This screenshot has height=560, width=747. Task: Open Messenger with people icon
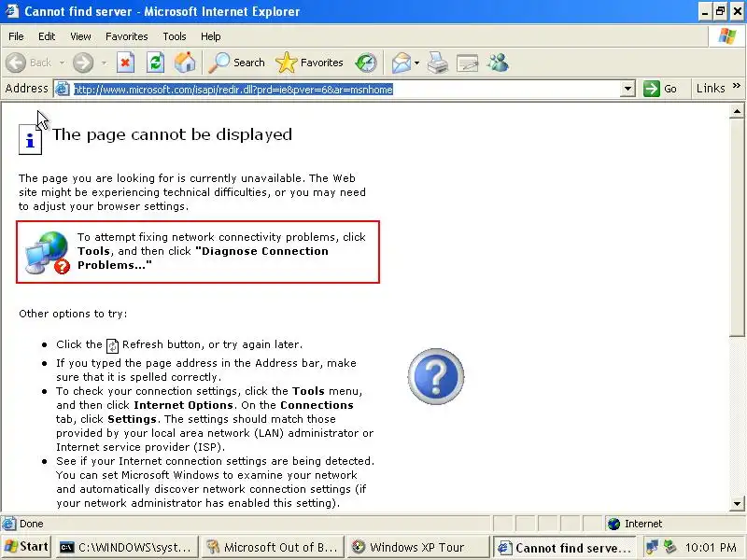tap(499, 63)
